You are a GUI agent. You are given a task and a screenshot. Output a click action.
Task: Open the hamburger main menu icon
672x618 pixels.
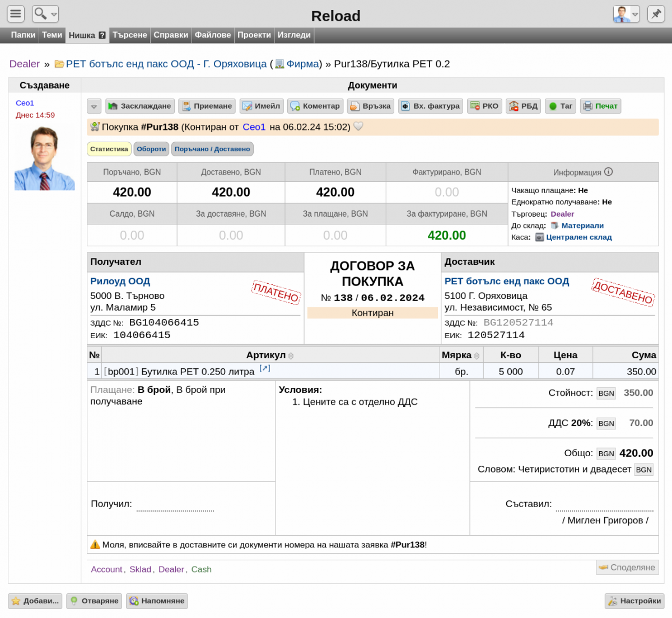click(x=16, y=14)
